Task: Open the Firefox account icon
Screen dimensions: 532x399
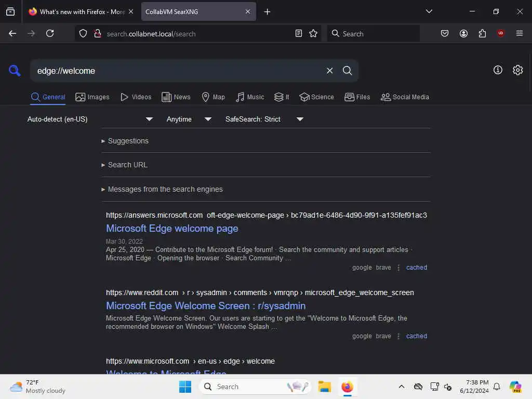Action: coord(463,33)
